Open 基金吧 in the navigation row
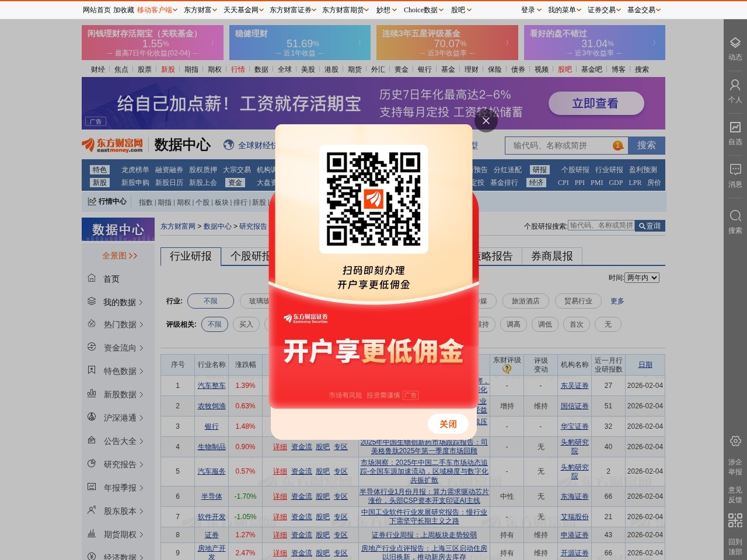The height and width of the screenshot is (560, 747). tap(592, 69)
